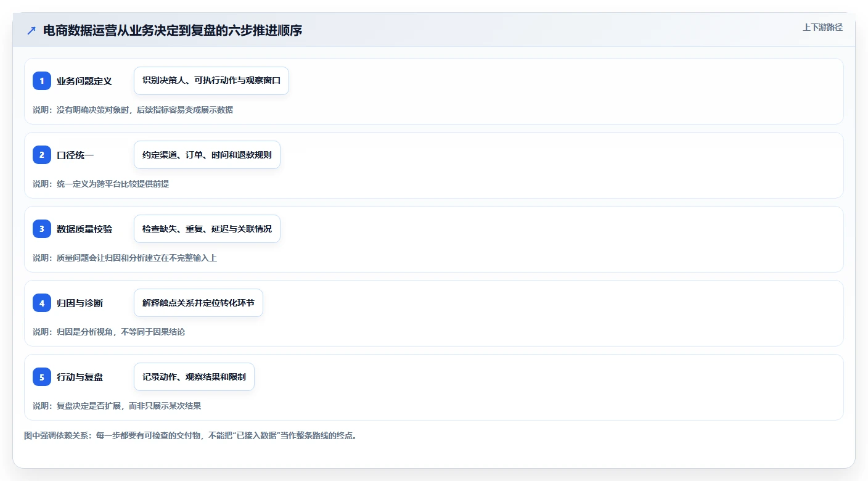Open the 识别决策人、可执行动作与观察窗口 chip
The image size is (868, 481).
coord(211,81)
